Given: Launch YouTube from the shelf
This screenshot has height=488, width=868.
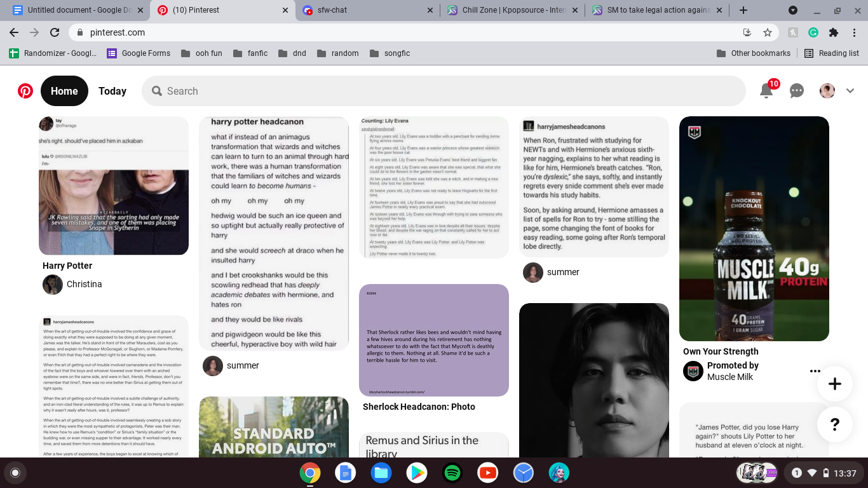Looking at the screenshot, I should [x=488, y=473].
